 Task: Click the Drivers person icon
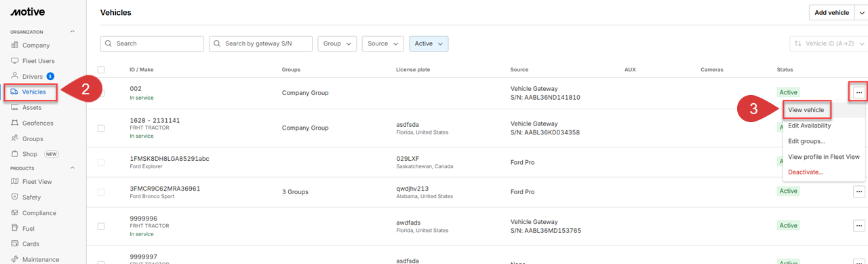coord(15,77)
